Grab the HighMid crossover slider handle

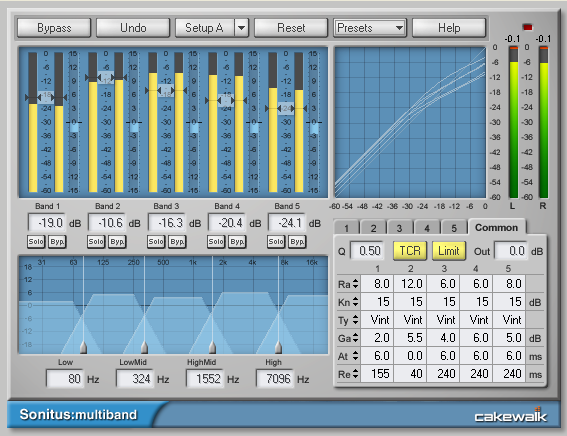(213, 347)
